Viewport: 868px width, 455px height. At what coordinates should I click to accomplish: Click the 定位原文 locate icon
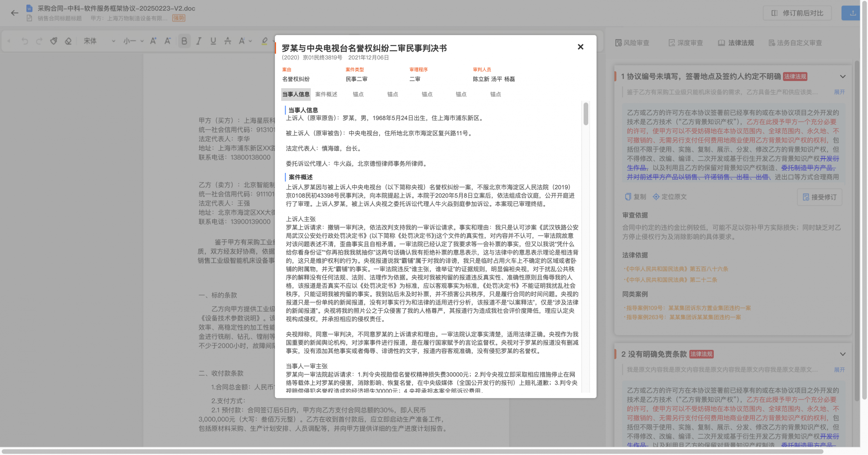[656, 197]
